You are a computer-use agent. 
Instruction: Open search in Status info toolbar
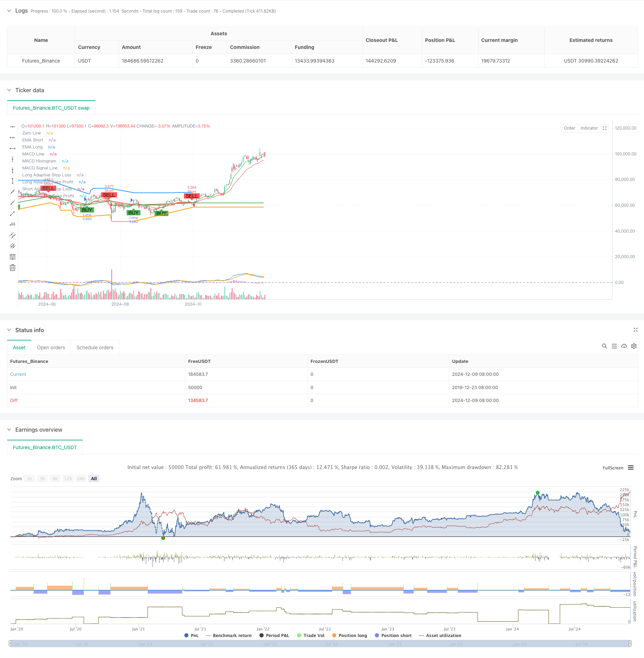point(604,346)
